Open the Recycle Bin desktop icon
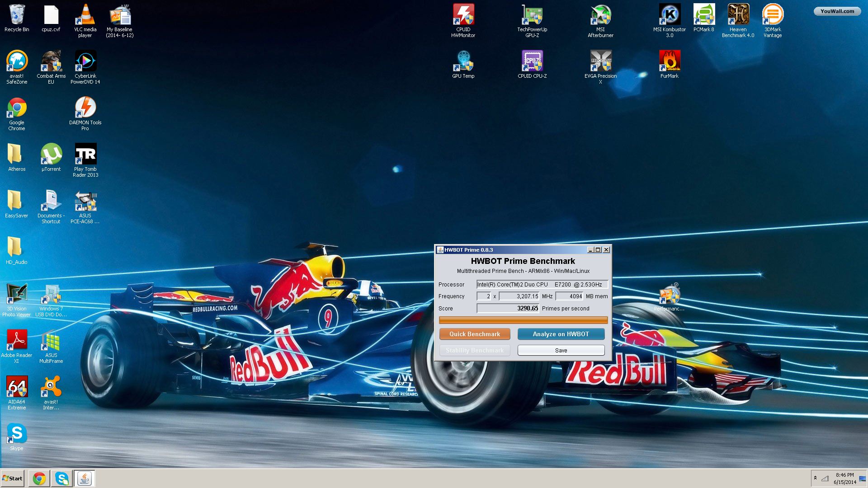This screenshot has height=488, width=868. coord(17,18)
